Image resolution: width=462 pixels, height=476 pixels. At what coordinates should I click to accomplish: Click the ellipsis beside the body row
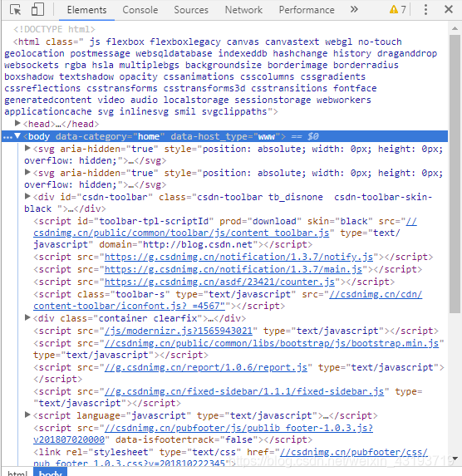7,137
